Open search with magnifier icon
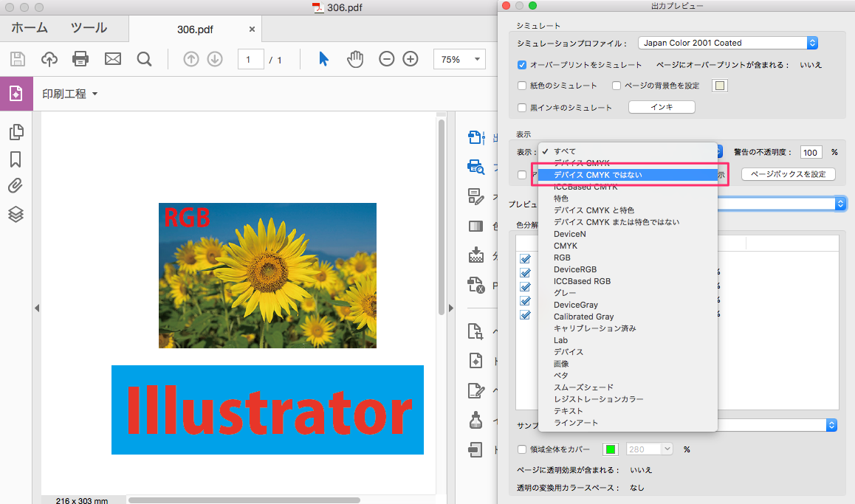Image resolution: width=855 pixels, height=504 pixels. coord(145,59)
